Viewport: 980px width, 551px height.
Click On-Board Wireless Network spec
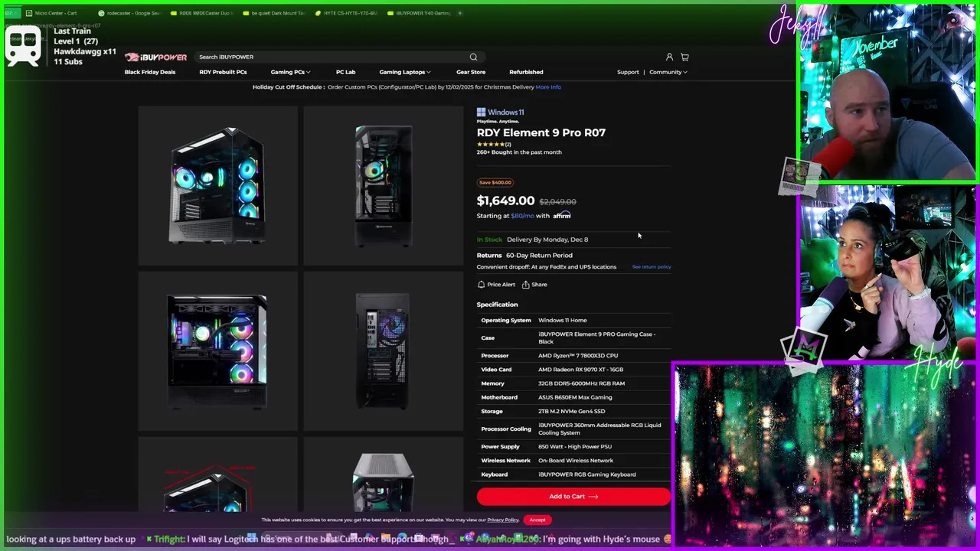click(576, 461)
